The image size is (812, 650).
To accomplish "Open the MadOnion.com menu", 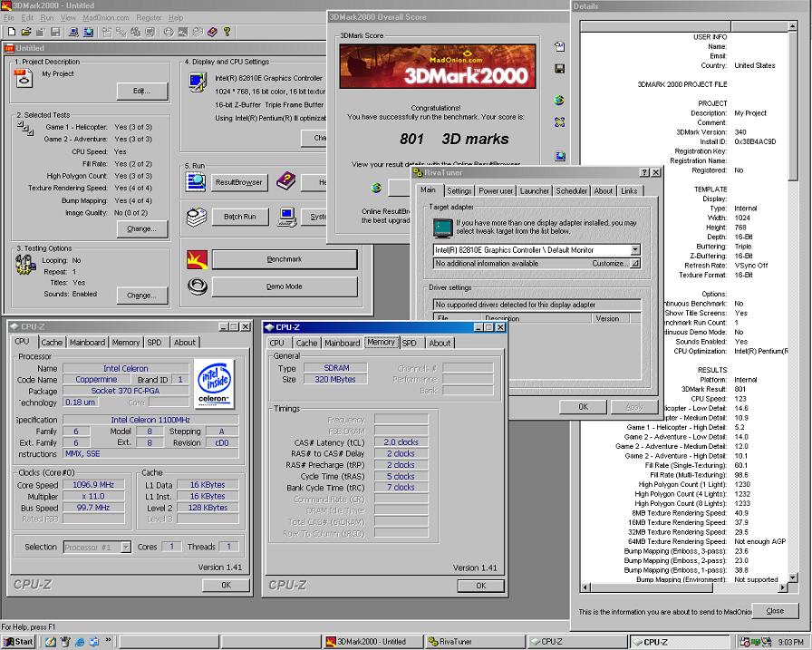I will pyautogui.click(x=106, y=17).
